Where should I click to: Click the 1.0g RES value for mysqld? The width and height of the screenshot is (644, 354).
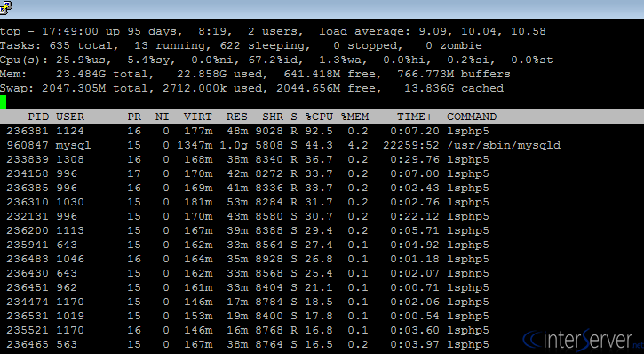(x=234, y=145)
